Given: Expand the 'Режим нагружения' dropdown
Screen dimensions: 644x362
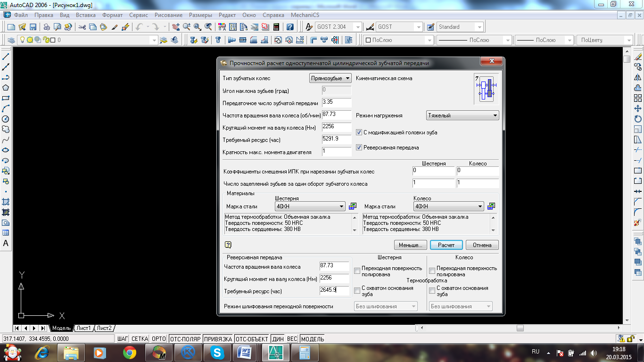Looking at the screenshot, I should (462, 115).
